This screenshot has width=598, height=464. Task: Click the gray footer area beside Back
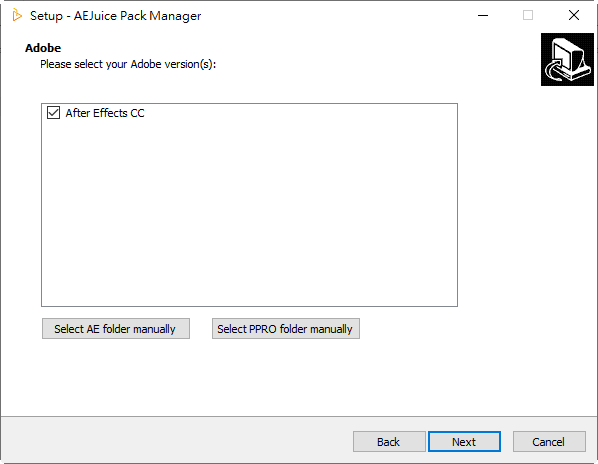pyautogui.click(x=175, y=441)
